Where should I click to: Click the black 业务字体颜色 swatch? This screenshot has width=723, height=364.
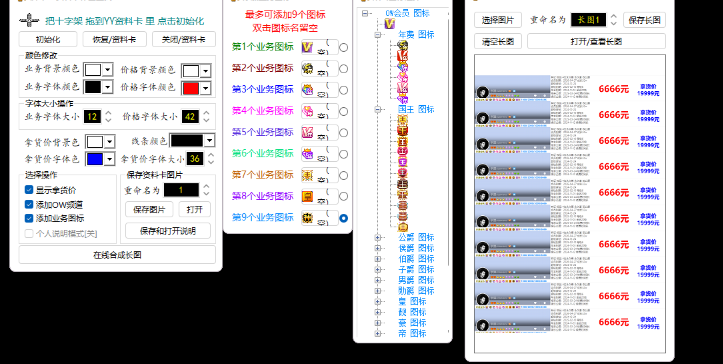coord(93,87)
